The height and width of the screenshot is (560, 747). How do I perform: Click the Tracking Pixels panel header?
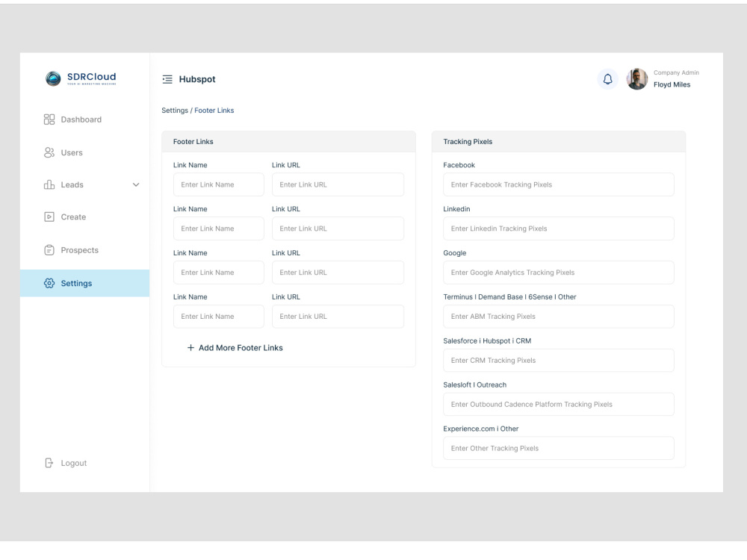point(558,141)
